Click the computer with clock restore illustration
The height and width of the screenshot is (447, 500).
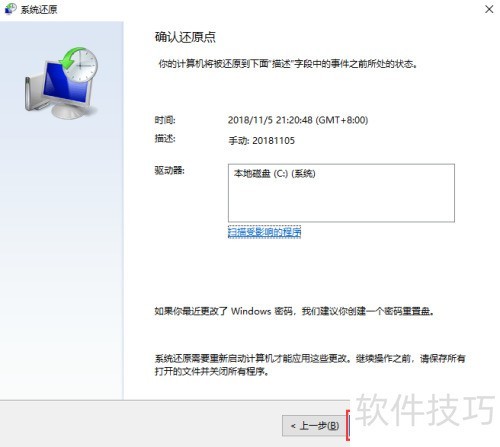[x=62, y=83]
